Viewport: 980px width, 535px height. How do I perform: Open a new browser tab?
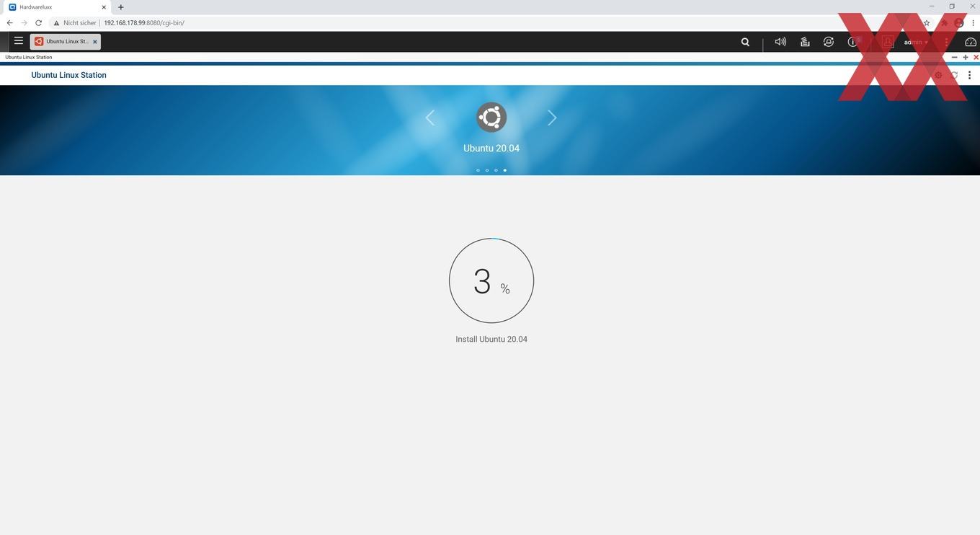click(120, 7)
